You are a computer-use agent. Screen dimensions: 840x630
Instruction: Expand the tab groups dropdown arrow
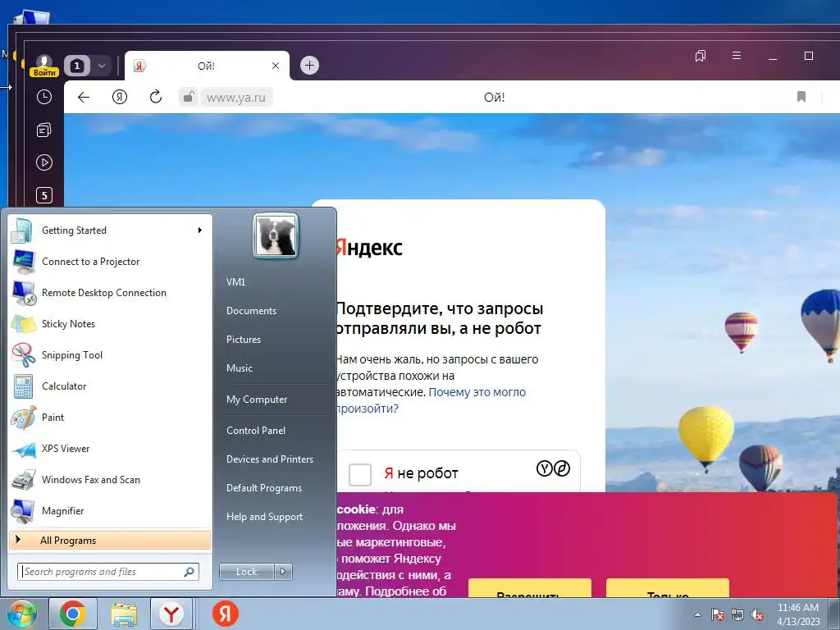click(x=101, y=66)
